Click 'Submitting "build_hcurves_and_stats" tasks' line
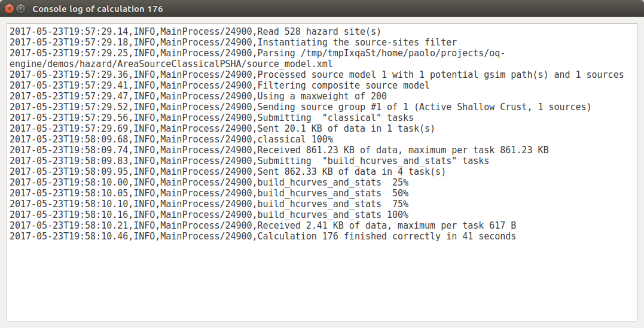 tap(373, 161)
